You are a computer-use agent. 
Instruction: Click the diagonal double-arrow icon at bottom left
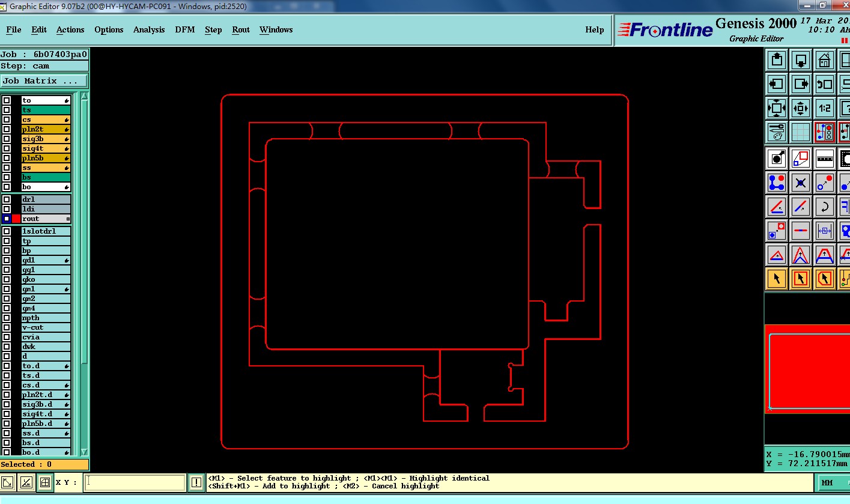tap(8, 482)
